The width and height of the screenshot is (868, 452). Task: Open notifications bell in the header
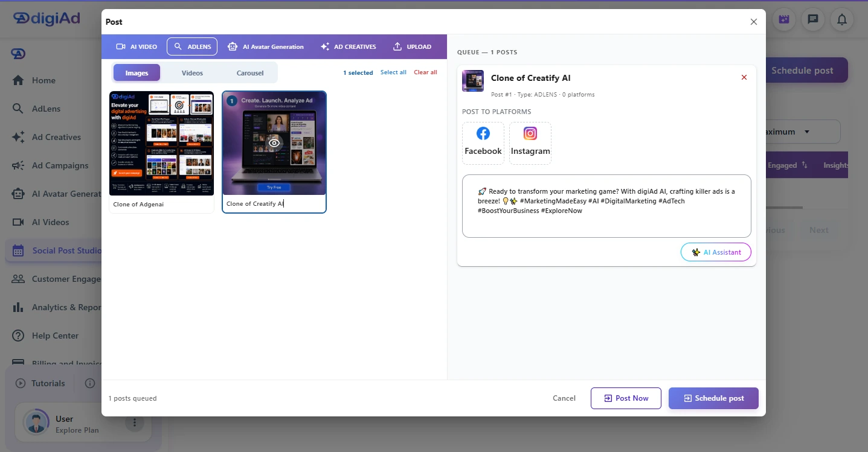[842, 19]
